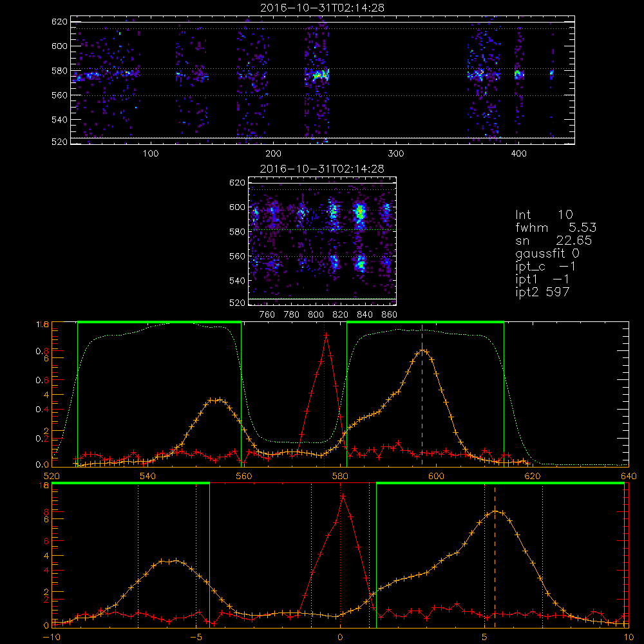Click the '5' label on the bottom plot x-axis
The height and width of the screenshot is (644, 644).
click(x=485, y=637)
